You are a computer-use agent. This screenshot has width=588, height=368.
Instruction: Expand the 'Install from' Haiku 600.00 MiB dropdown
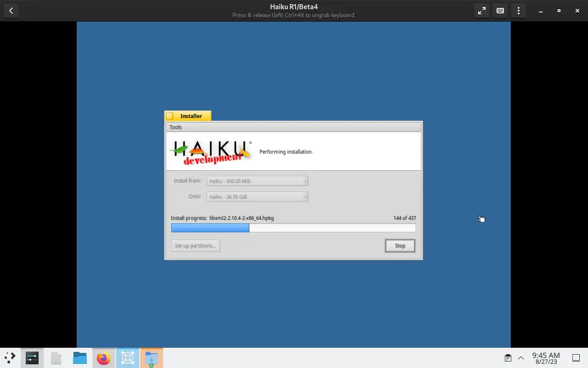coord(257,181)
